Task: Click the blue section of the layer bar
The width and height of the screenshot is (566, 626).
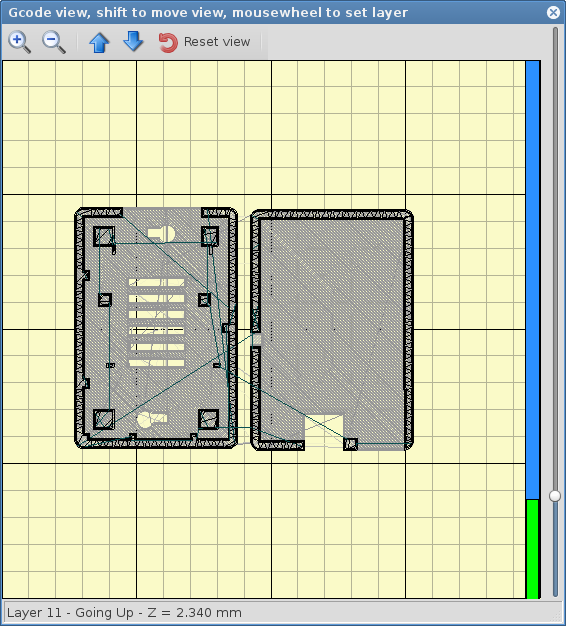Action: [532, 279]
